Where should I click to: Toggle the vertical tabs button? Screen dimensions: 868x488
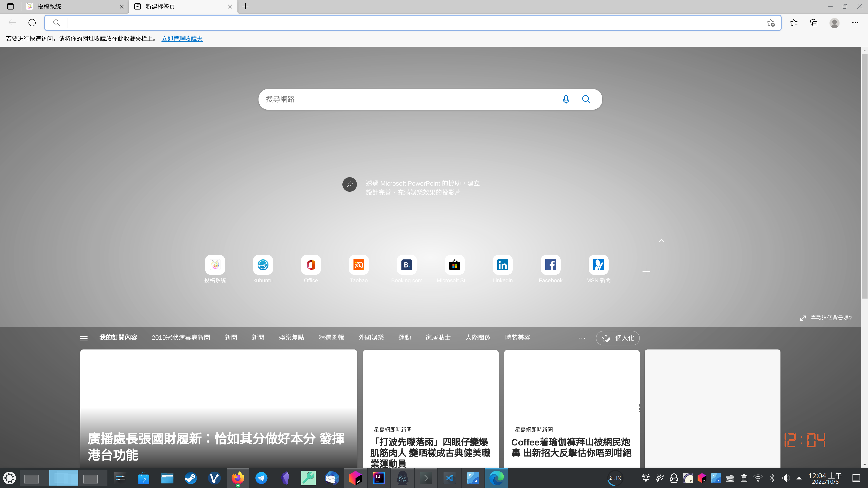click(x=10, y=6)
